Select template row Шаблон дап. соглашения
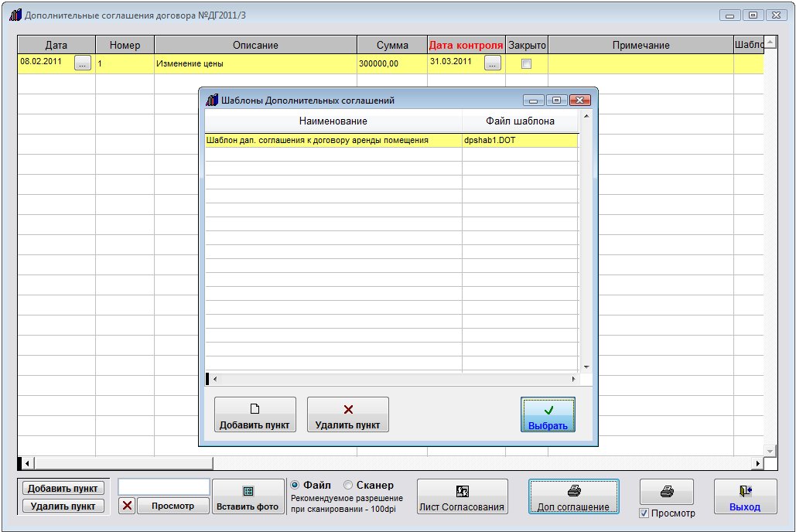The height and width of the screenshot is (532, 796). tap(333, 140)
